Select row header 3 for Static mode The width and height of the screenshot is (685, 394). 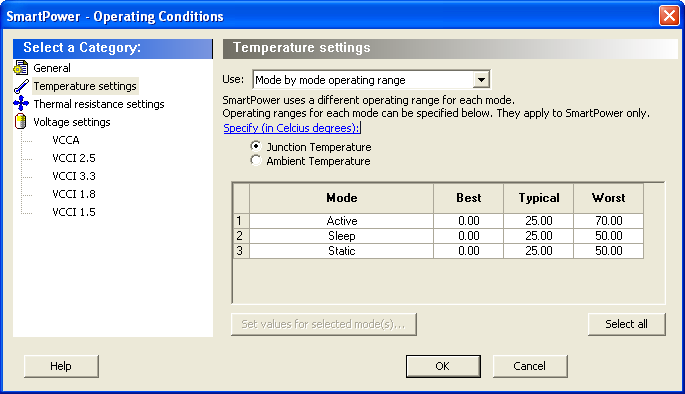click(241, 251)
